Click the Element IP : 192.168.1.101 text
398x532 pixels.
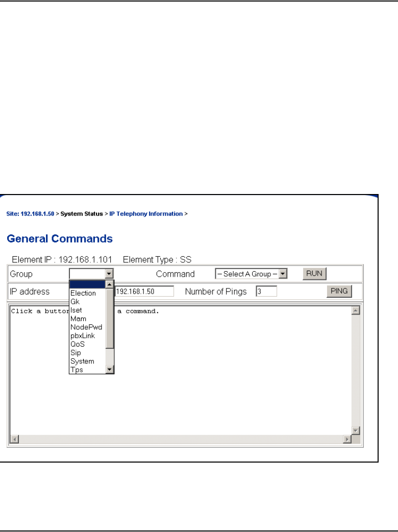62,259
